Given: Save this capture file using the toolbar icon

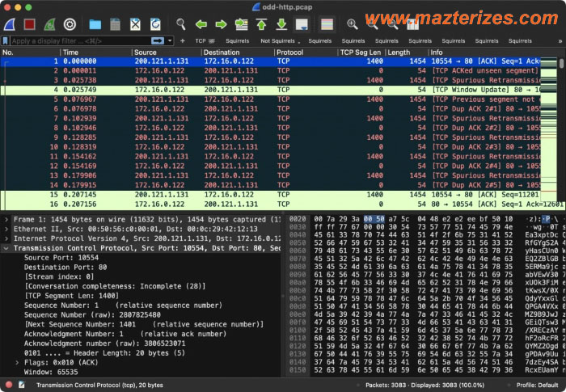Looking at the screenshot, I should pyautogui.click(x=115, y=24).
